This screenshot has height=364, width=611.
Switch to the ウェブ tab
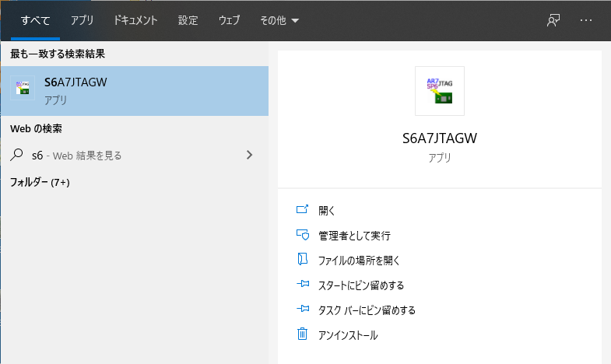(230, 21)
